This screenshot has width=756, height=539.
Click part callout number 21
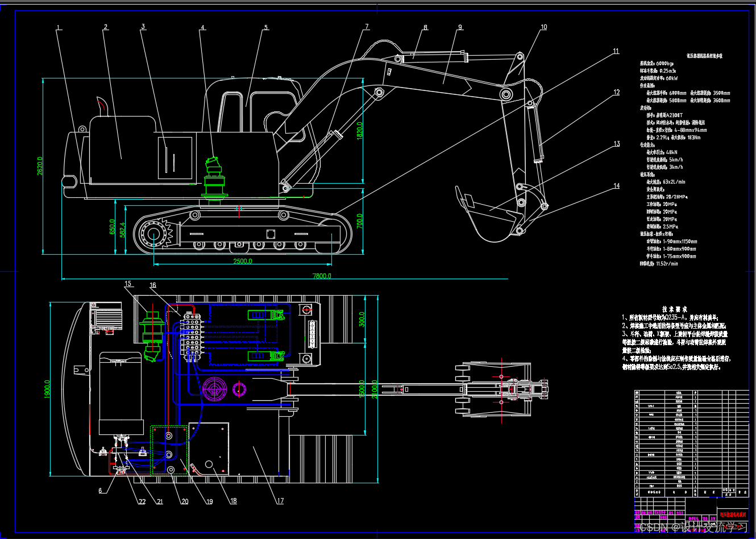click(x=160, y=501)
